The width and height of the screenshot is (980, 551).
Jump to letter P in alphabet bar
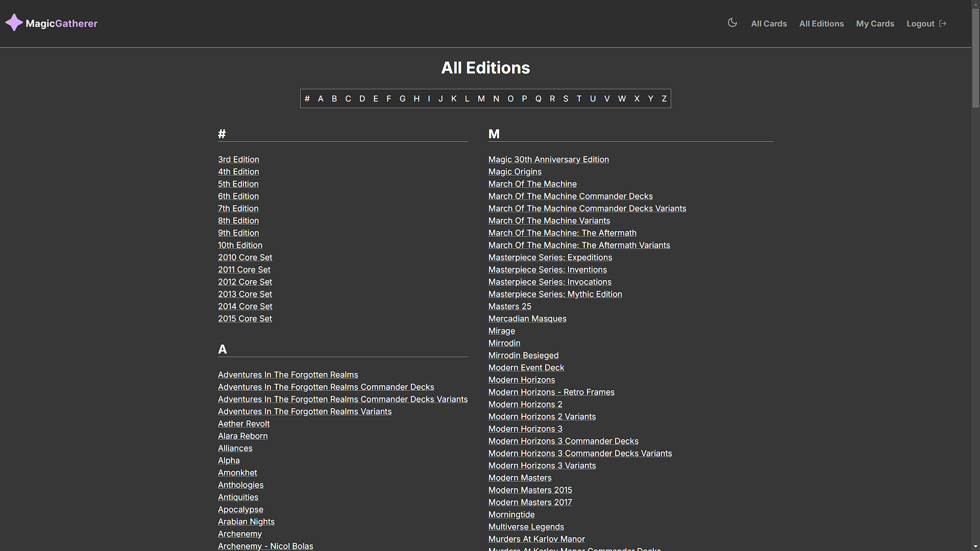point(524,99)
